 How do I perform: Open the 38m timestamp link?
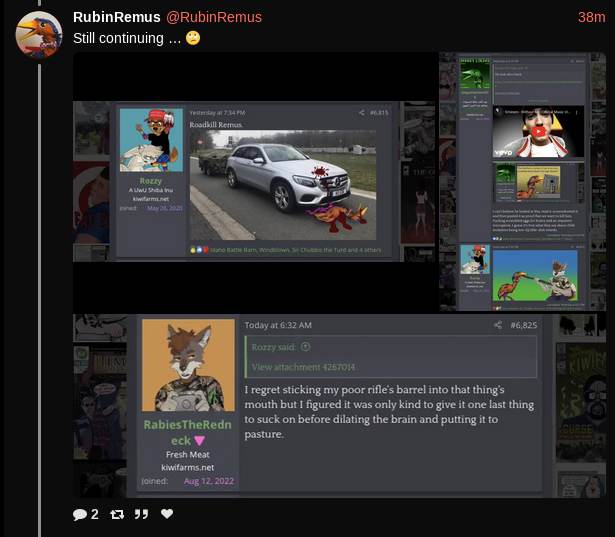tap(591, 17)
